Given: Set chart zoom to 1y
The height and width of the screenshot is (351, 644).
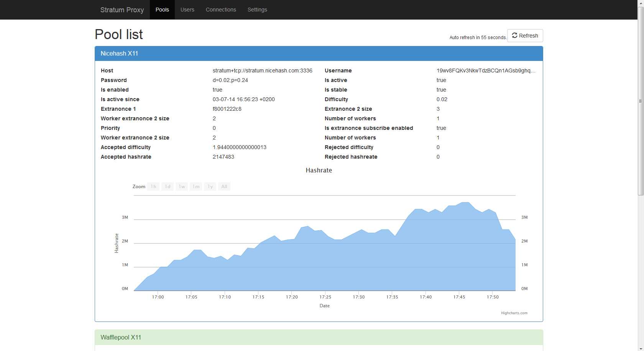Looking at the screenshot, I should 210,187.
